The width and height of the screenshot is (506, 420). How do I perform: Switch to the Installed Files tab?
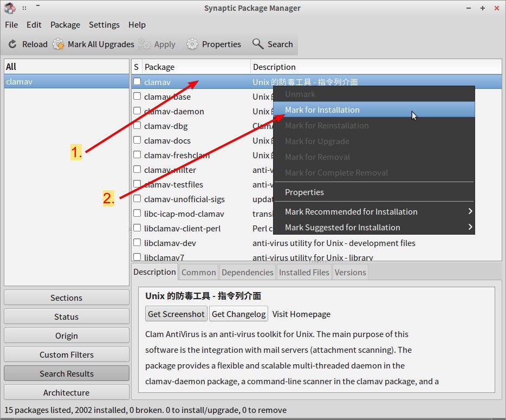[304, 273]
